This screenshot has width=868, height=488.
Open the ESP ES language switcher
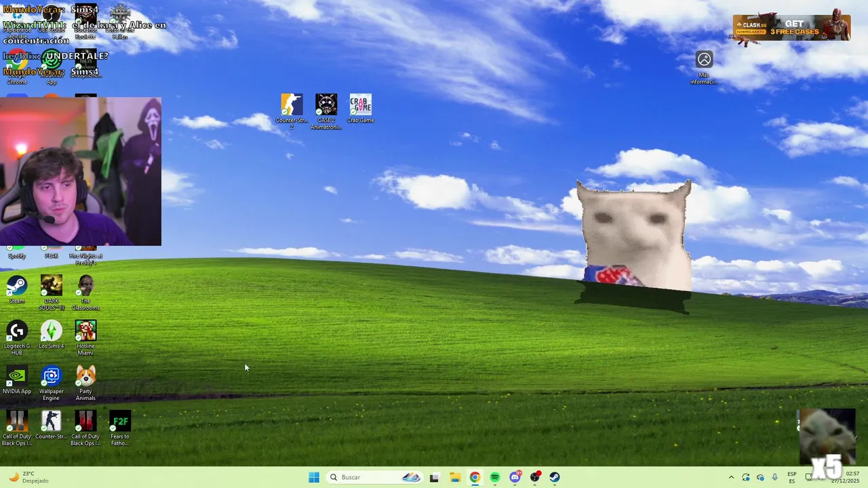pyautogui.click(x=792, y=477)
